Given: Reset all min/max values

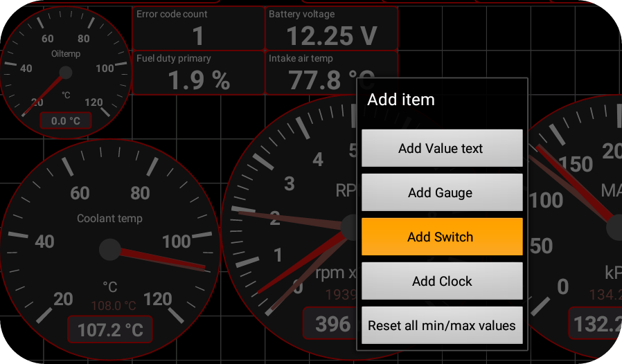Looking at the screenshot, I should click(x=441, y=325).
